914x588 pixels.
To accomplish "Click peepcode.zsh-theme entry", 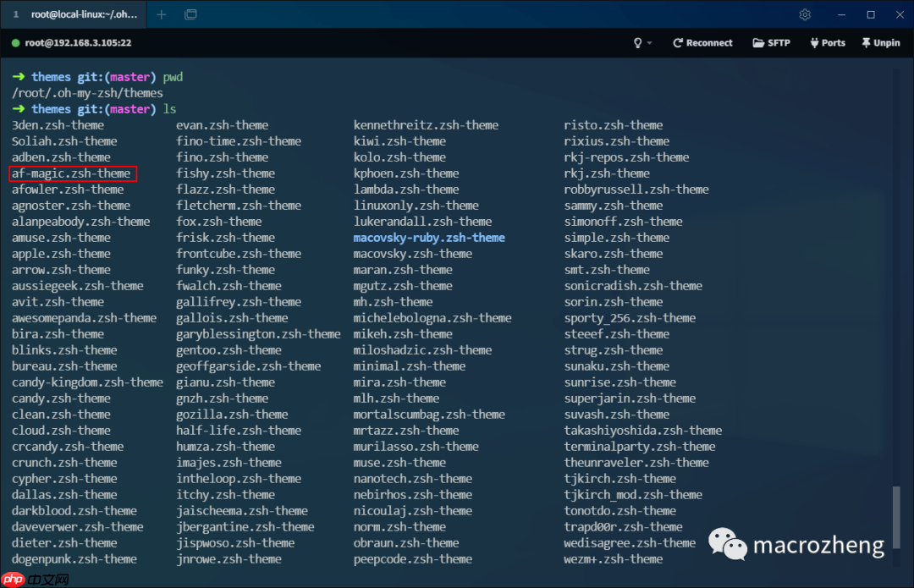I will [413, 559].
